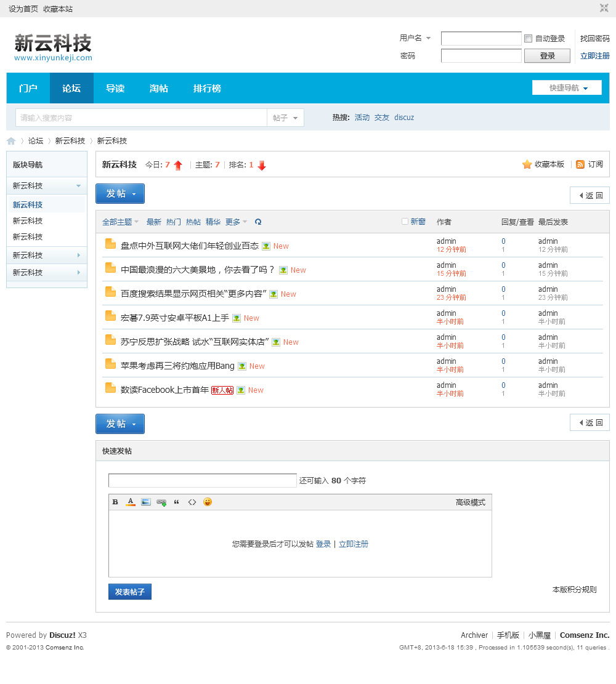Click the home icon in the breadcrumb
The image size is (616, 684).
pyautogui.click(x=11, y=141)
